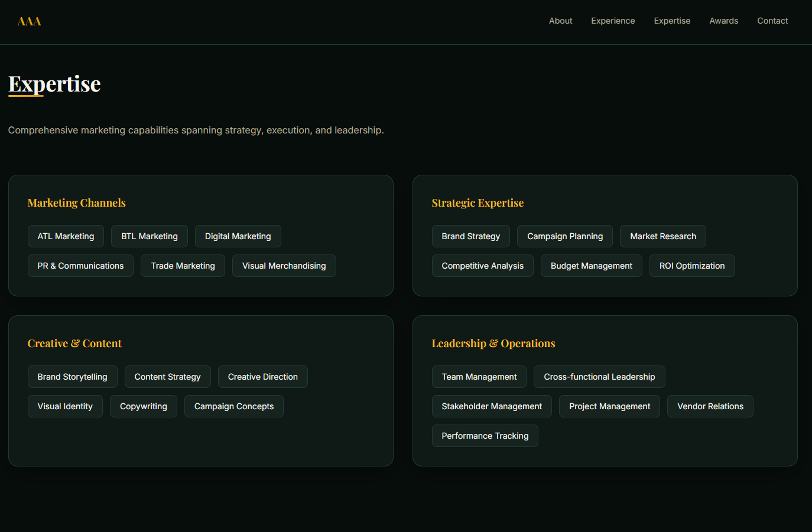812x532 pixels.
Task: Click the Brand Storytelling tag
Action: 73,377
